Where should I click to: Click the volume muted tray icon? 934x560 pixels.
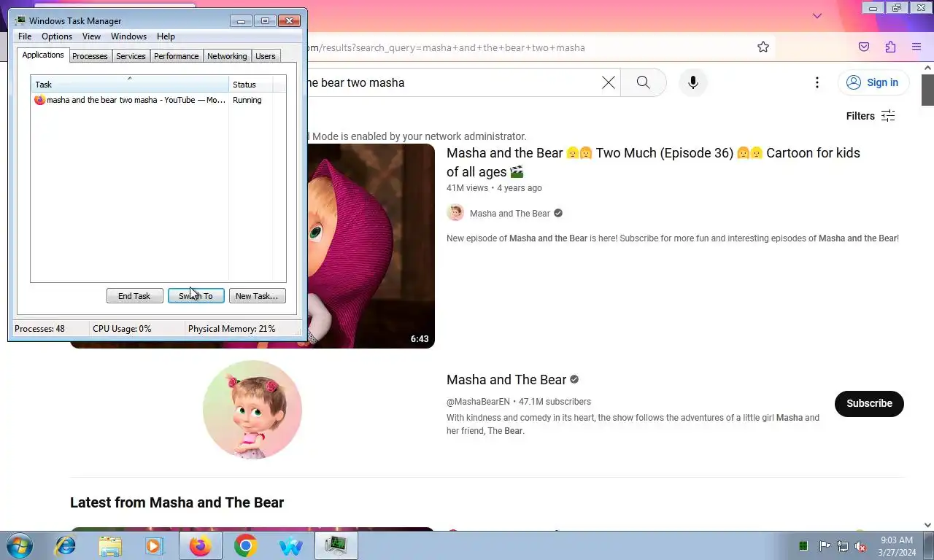click(860, 546)
